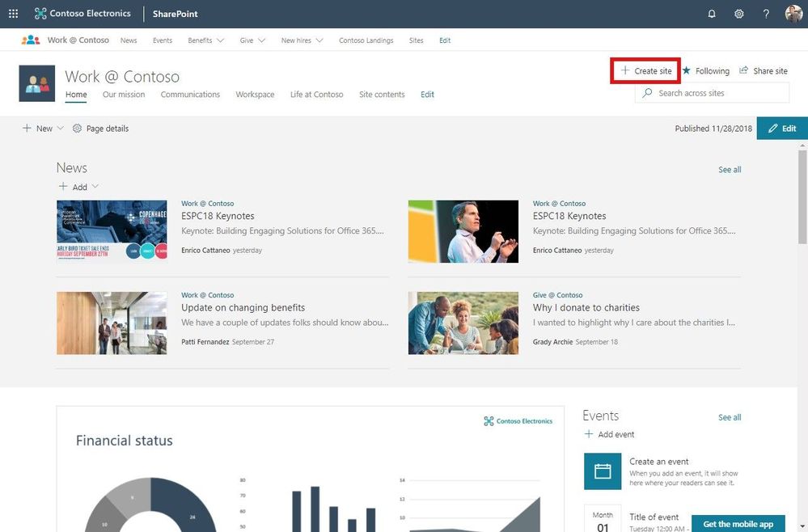
Task: Click Edit in the hub navigation
Action: click(x=445, y=40)
